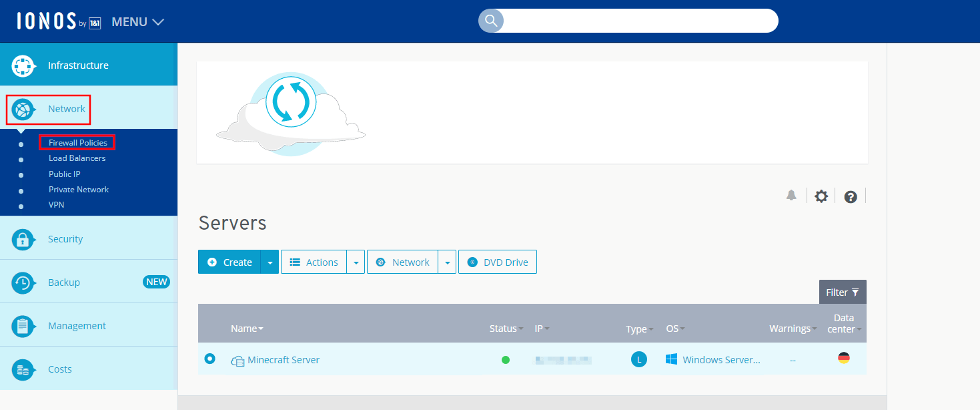Click the Management clipboard icon

23,326
